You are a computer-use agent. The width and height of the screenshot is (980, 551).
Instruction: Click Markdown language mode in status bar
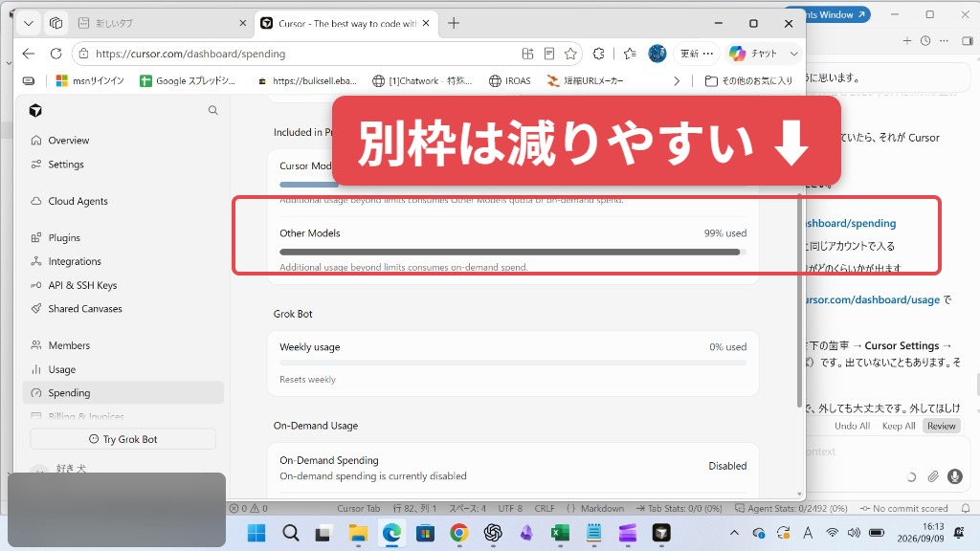pos(602,509)
